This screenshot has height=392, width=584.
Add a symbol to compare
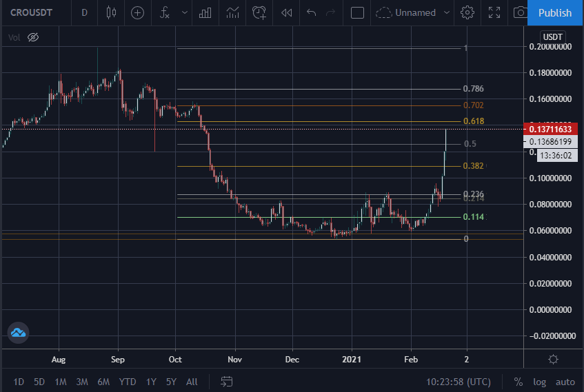pyautogui.click(x=137, y=12)
